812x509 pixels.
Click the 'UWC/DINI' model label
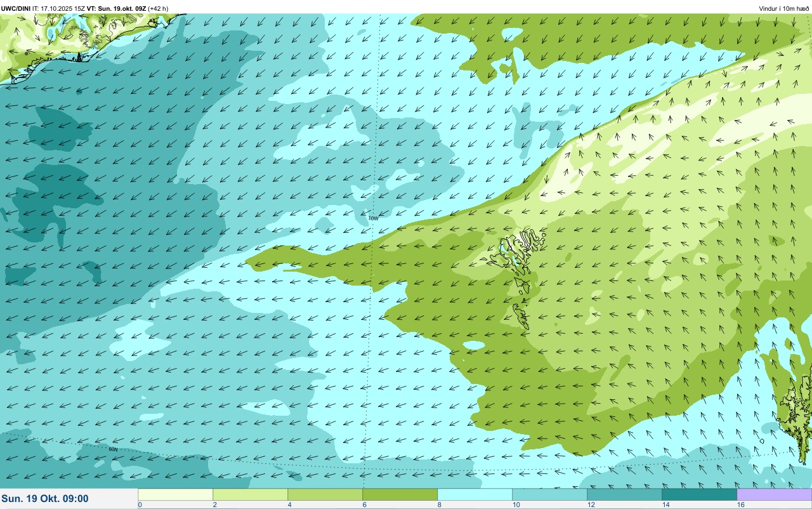tap(15, 8)
